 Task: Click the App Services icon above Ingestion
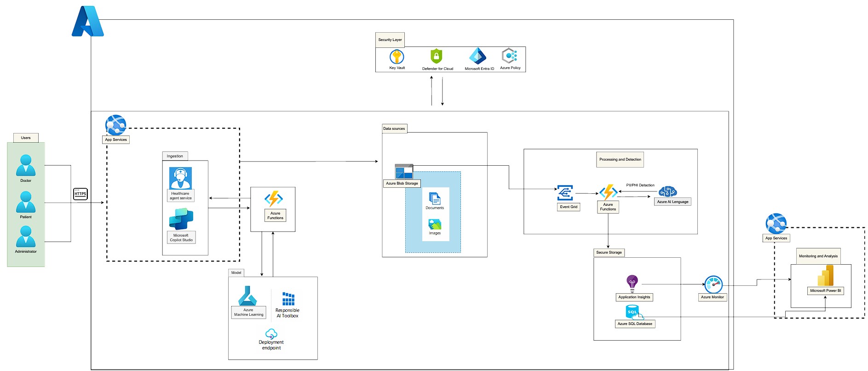point(115,125)
